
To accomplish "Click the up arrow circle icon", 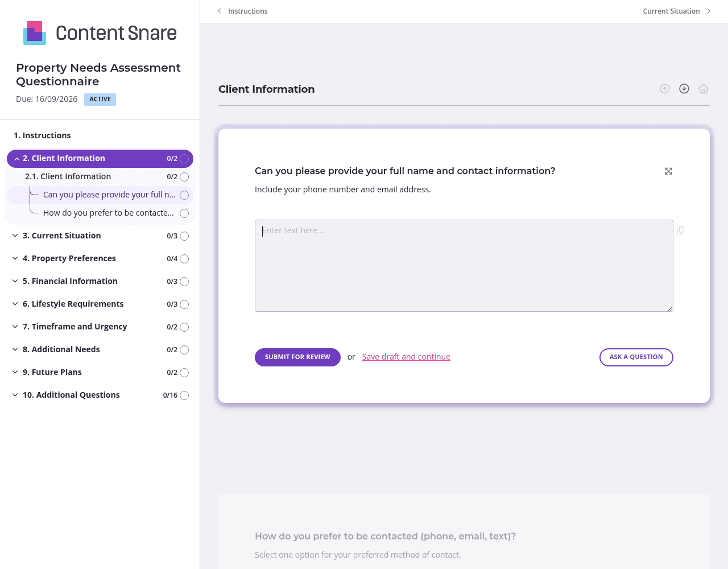I will click(665, 89).
